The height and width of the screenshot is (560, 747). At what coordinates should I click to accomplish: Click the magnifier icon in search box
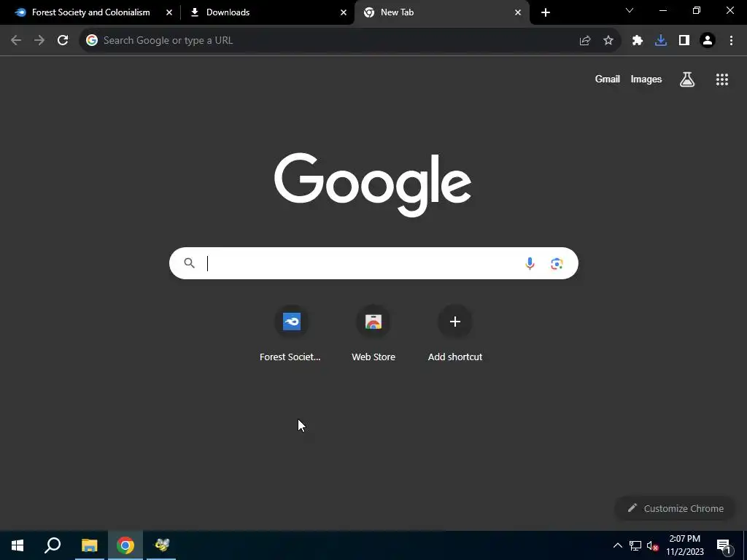(x=189, y=262)
